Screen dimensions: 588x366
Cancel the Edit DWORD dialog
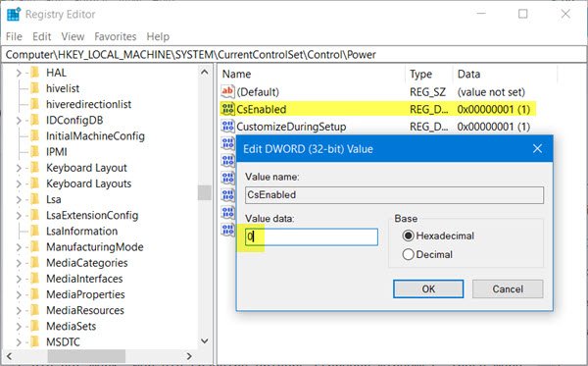[x=508, y=288]
